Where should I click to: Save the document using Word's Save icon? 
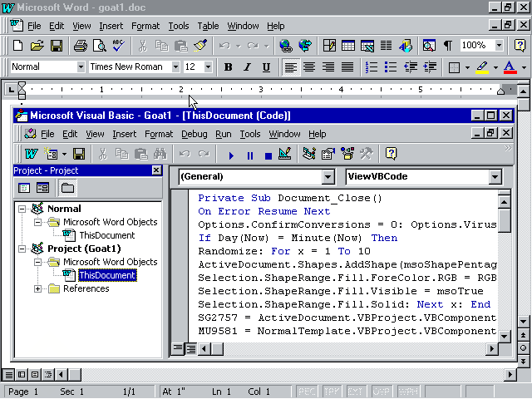click(57, 46)
